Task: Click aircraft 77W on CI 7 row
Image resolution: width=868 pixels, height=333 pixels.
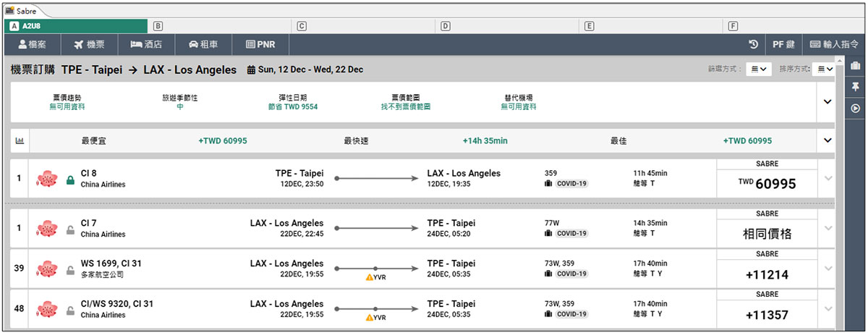Action: [553, 223]
